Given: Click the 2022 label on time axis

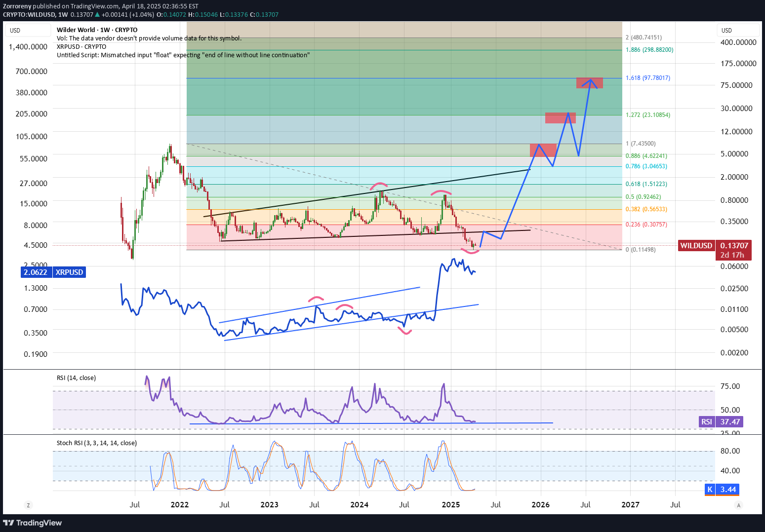Looking at the screenshot, I should [x=180, y=504].
